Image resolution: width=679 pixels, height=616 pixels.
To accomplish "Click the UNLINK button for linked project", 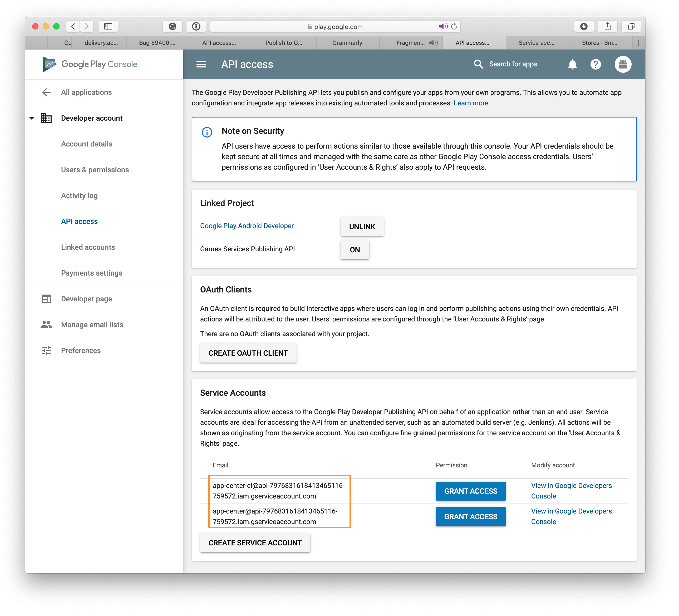I will (361, 226).
